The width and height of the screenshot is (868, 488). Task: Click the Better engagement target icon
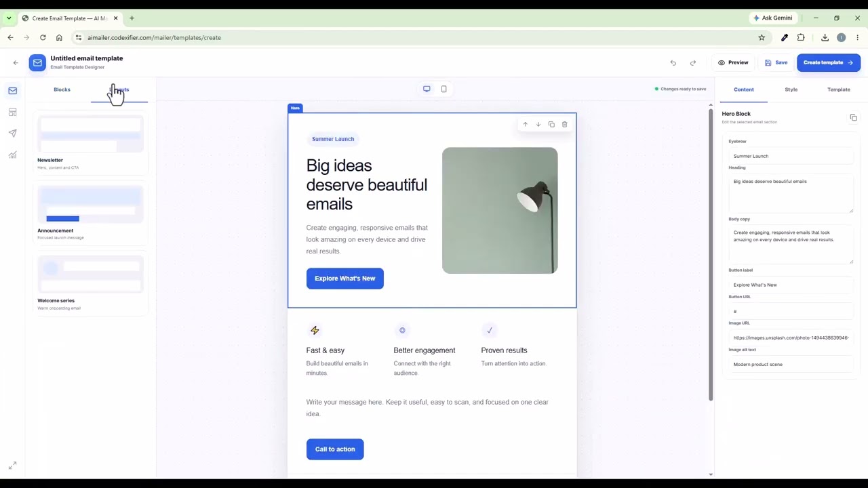(x=402, y=330)
